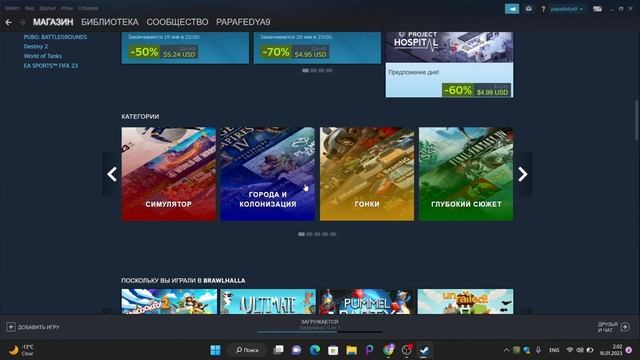The image size is (640, 360).
Task: Open the -50% $5.24 USD offer
Action: coord(185,48)
